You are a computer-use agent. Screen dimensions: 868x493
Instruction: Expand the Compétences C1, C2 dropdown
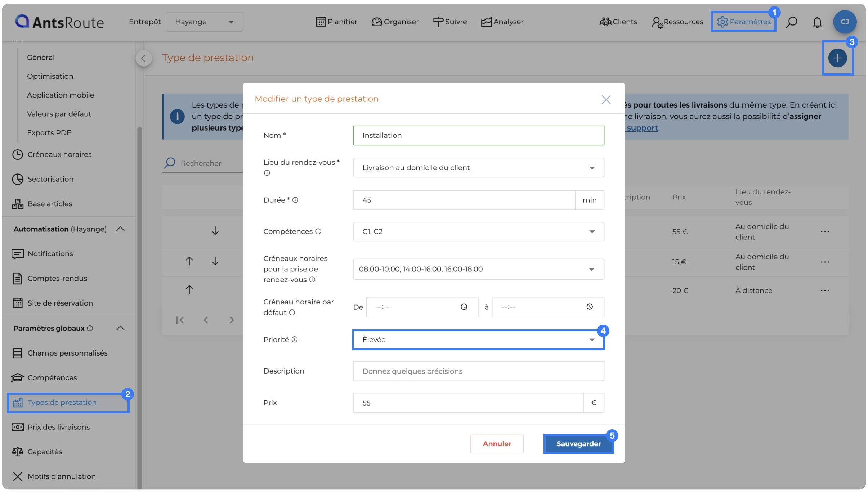[478, 231]
